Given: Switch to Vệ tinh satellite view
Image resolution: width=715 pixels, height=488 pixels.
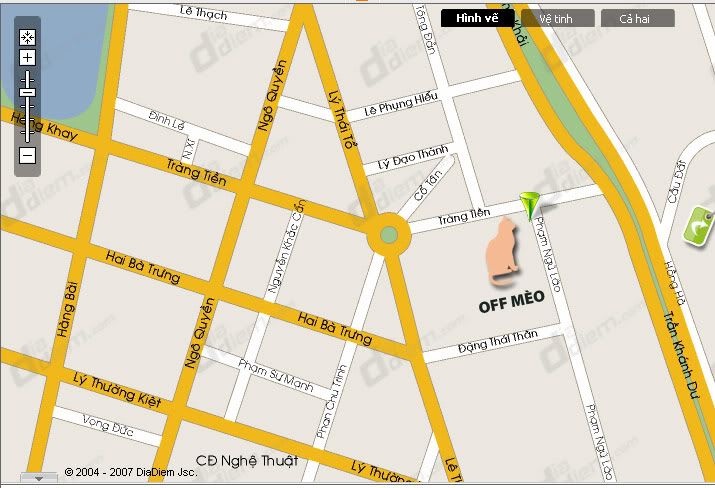Looking at the screenshot, I should tap(557, 19).
